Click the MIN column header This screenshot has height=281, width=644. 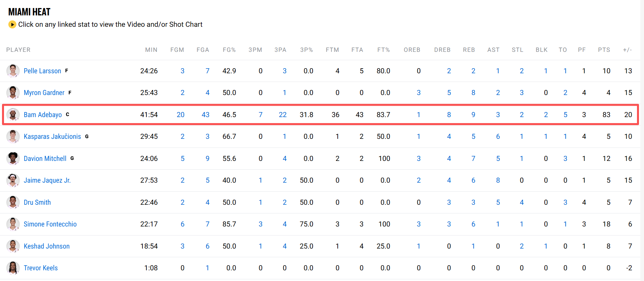(x=151, y=50)
